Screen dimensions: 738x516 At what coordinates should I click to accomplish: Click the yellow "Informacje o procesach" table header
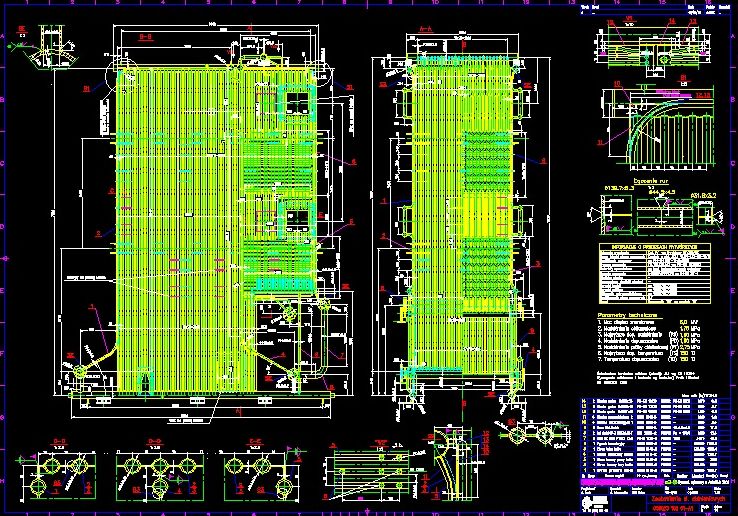click(x=655, y=247)
